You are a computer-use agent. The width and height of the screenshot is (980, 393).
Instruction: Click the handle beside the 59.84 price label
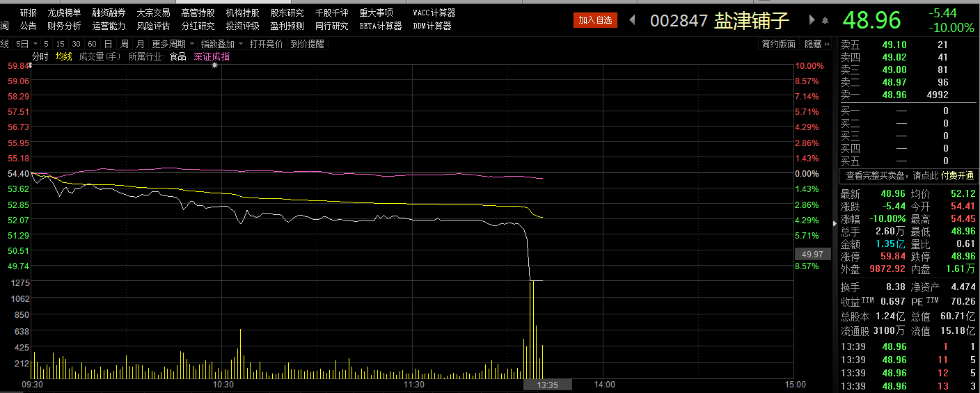pyautogui.click(x=30, y=66)
